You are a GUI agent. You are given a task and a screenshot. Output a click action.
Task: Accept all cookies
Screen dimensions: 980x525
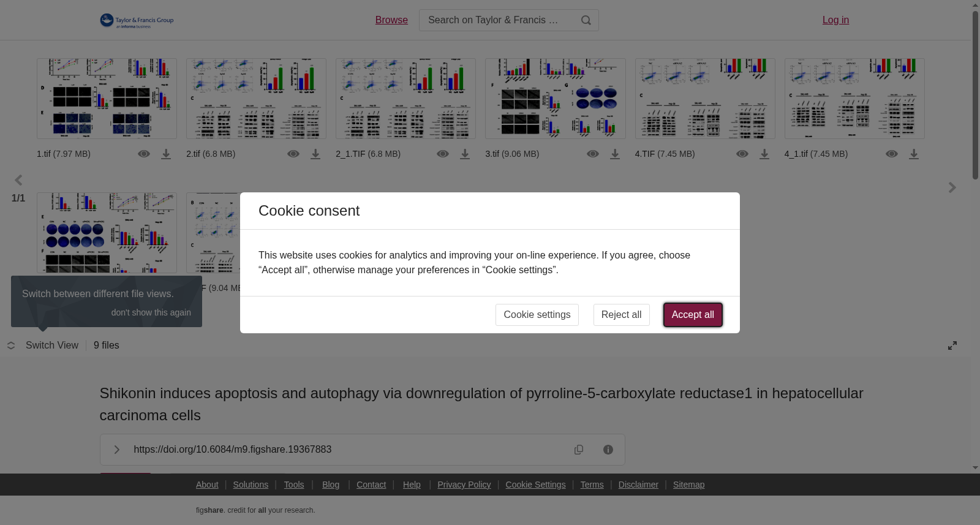[693, 315]
